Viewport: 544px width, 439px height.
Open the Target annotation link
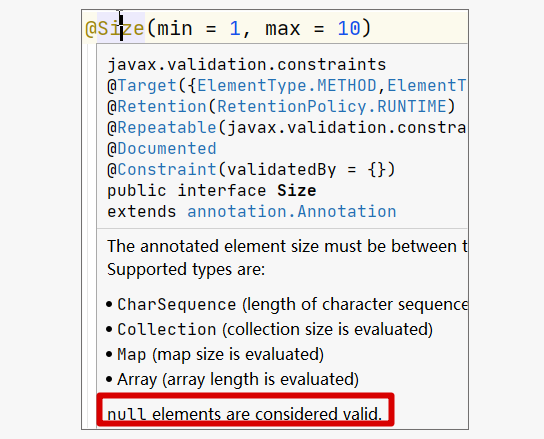point(147,86)
